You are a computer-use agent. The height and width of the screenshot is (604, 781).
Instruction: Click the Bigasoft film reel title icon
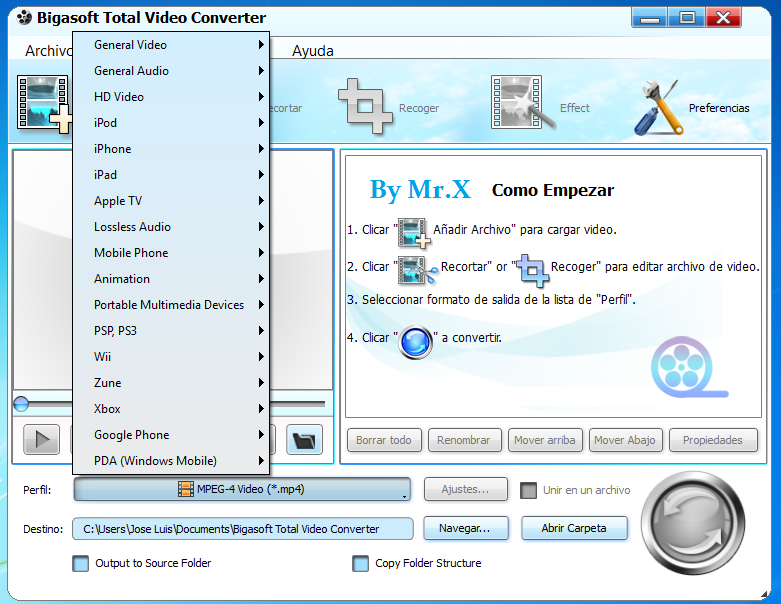tap(24, 17)
